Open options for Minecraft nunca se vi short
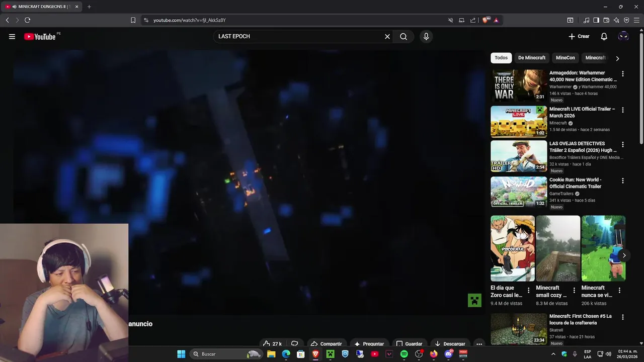The height and width of the screenshot is (362, 644). [619, 290]
